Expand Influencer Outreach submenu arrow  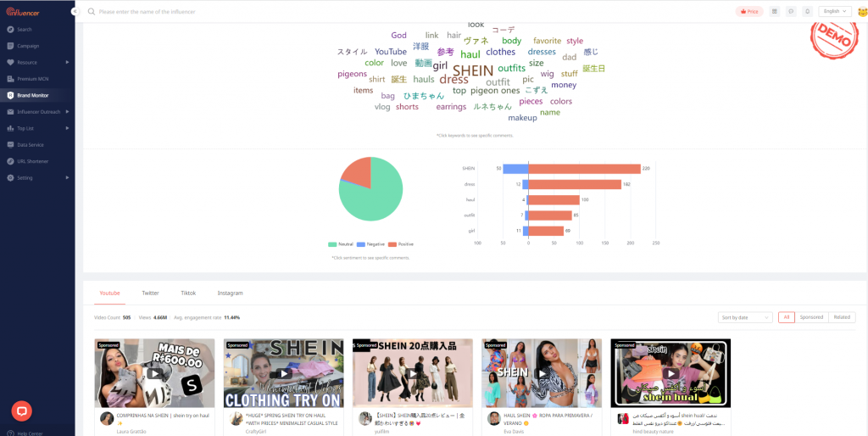(x=68, y=111)
